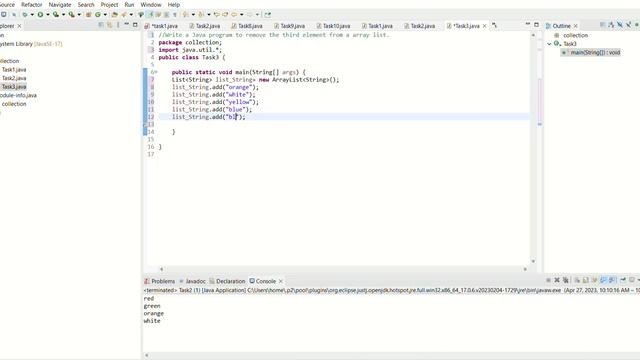Fold the main method at line 6
Image resolution: width=640 pixels, height=360 pixels.
tap(156, 72)
